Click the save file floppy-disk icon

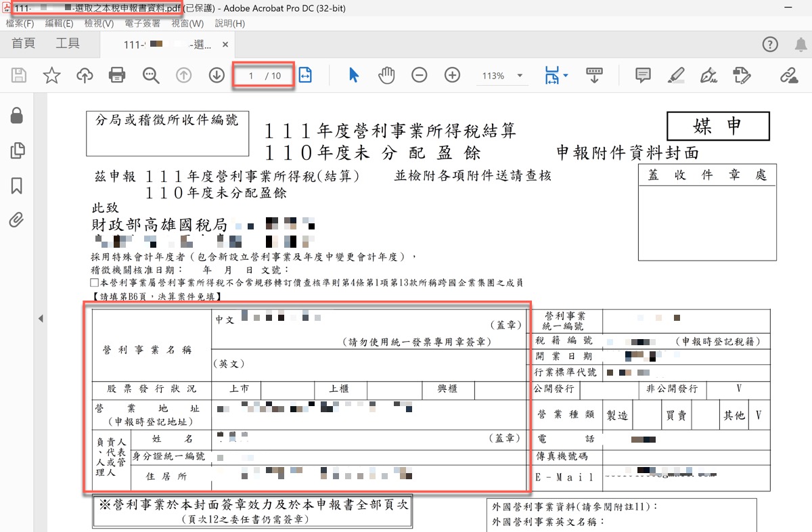(x=19, y=76)
